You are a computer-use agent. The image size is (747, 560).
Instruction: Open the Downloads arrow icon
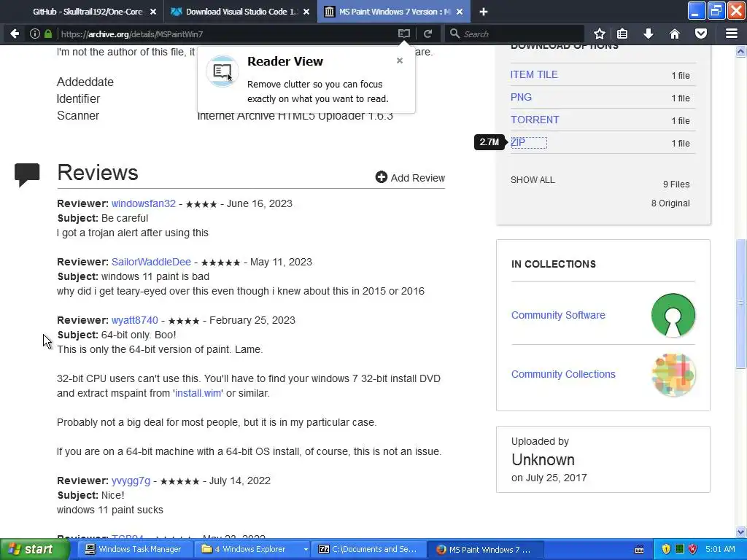tap(649, 34)
